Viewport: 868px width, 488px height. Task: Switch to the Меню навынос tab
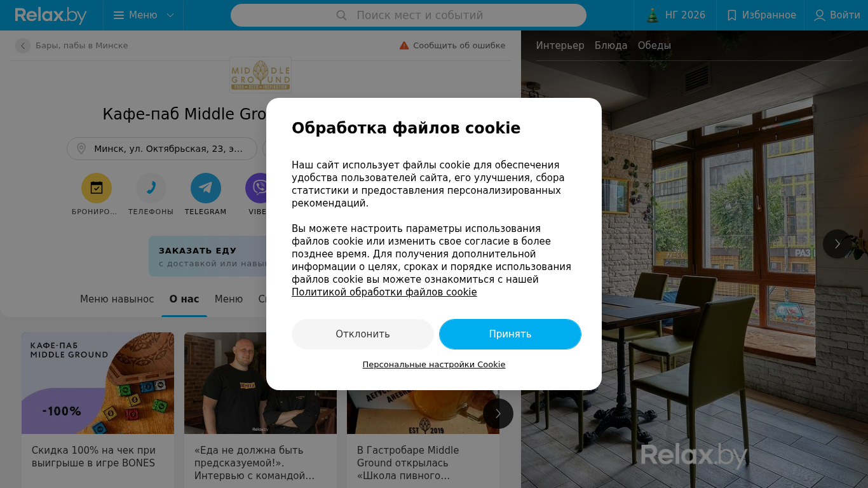coord(117,299)
